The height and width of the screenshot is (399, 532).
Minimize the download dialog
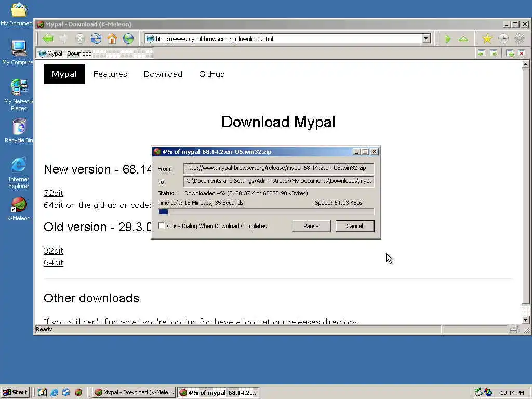(x=356, y=152)
